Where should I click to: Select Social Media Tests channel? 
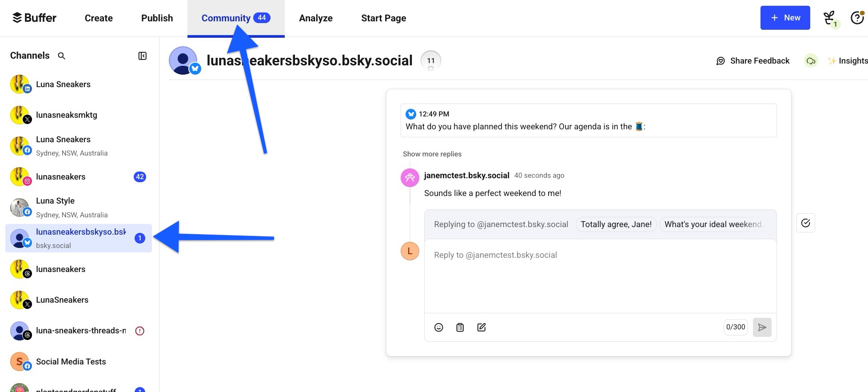[79, 362]
